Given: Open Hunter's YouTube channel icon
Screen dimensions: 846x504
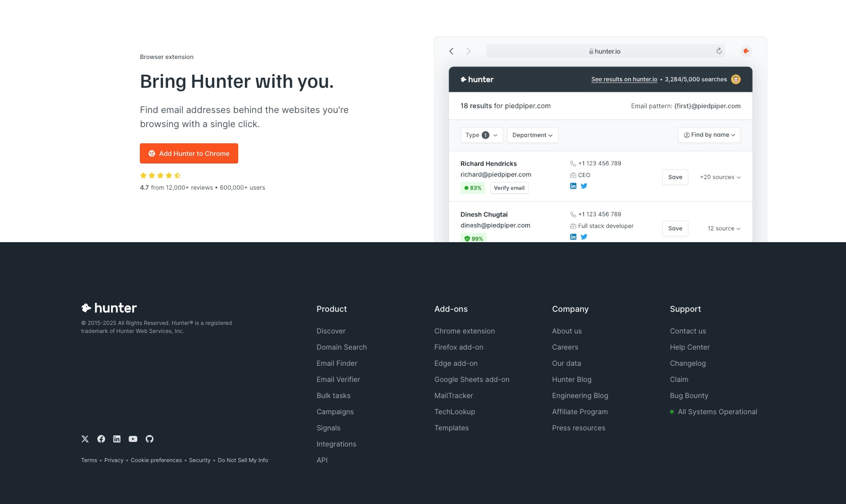Looking at the screenshot, I should tap(133, 439).
